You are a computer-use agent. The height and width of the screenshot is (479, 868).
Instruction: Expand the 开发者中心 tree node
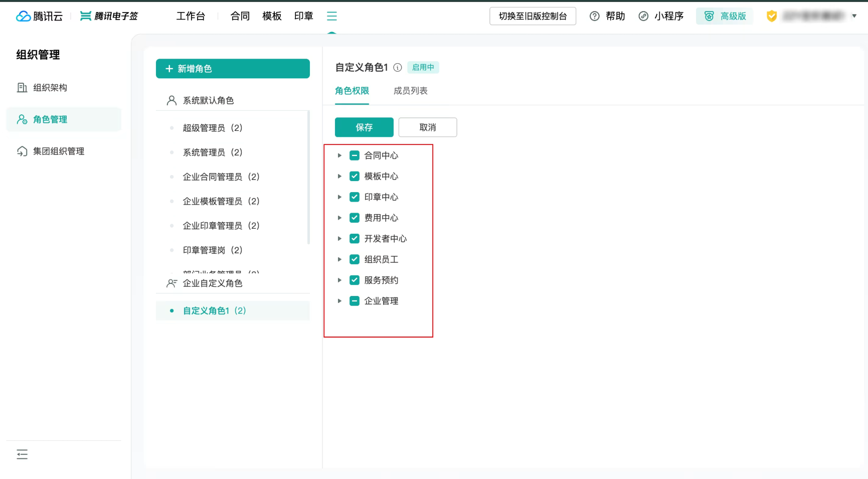click(x=339, y=239)
